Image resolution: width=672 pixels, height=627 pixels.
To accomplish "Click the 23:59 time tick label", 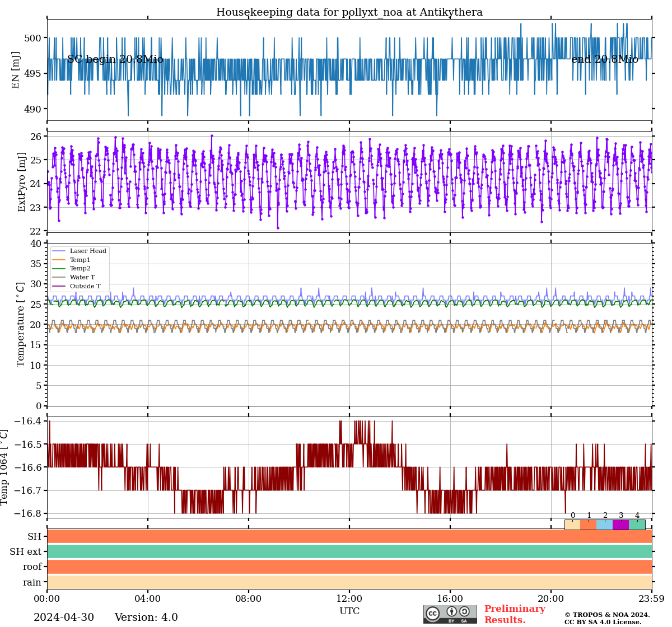I will (651, 598).
